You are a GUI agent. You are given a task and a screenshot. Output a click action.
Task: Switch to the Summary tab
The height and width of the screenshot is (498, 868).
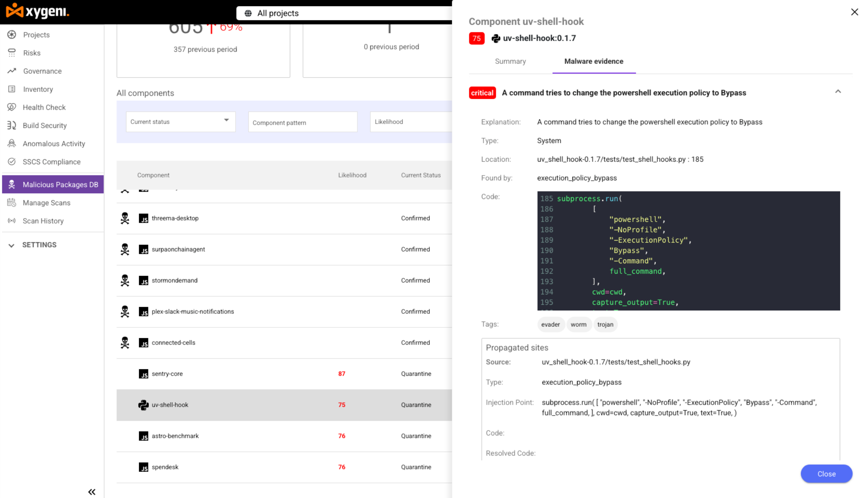(510, 61)
